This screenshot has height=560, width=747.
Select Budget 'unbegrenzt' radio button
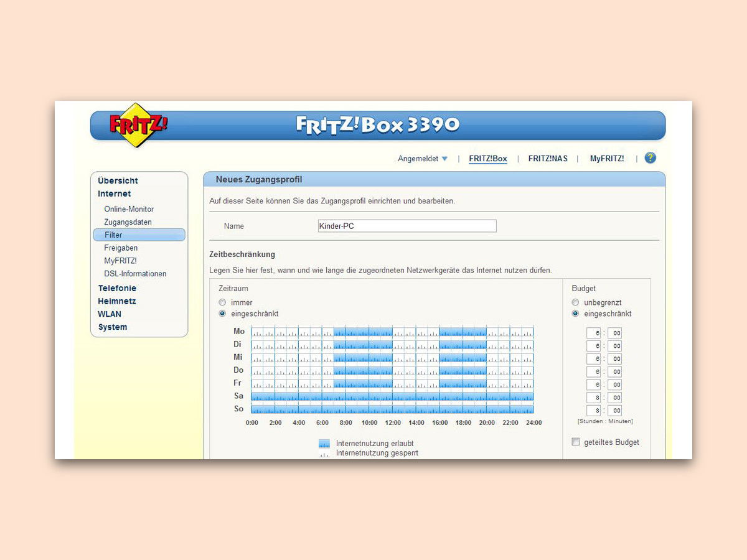pos(575,302)
